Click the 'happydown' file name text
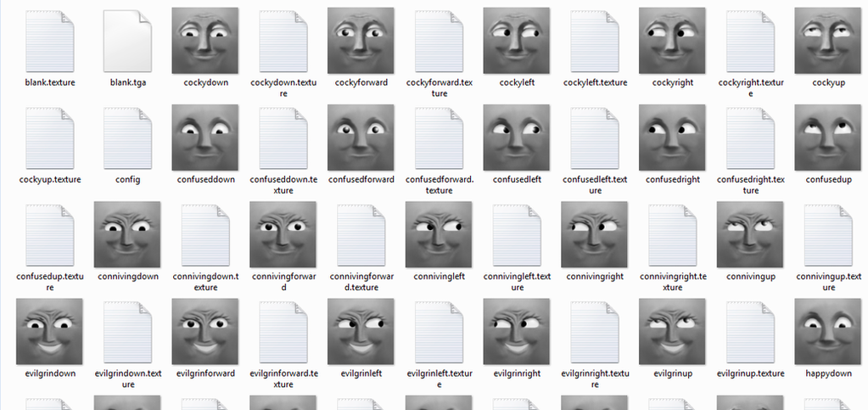This screenshot has height=410, width=868. pyautogui.click(x=828, y=373)
